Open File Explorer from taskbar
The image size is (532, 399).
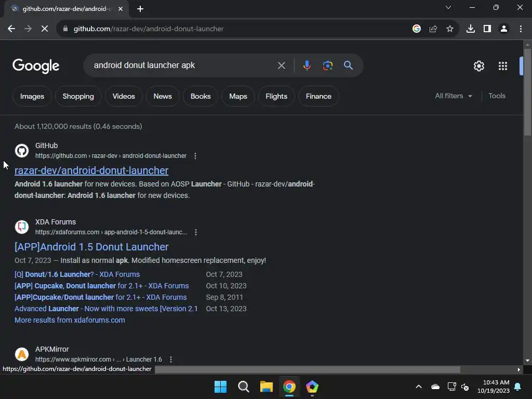267,387
